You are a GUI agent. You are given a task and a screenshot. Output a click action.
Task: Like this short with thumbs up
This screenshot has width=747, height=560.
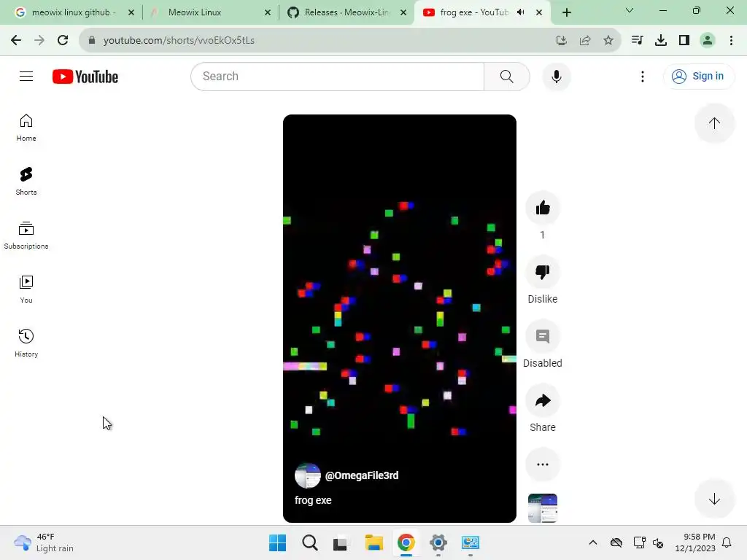tap(543, 208)
